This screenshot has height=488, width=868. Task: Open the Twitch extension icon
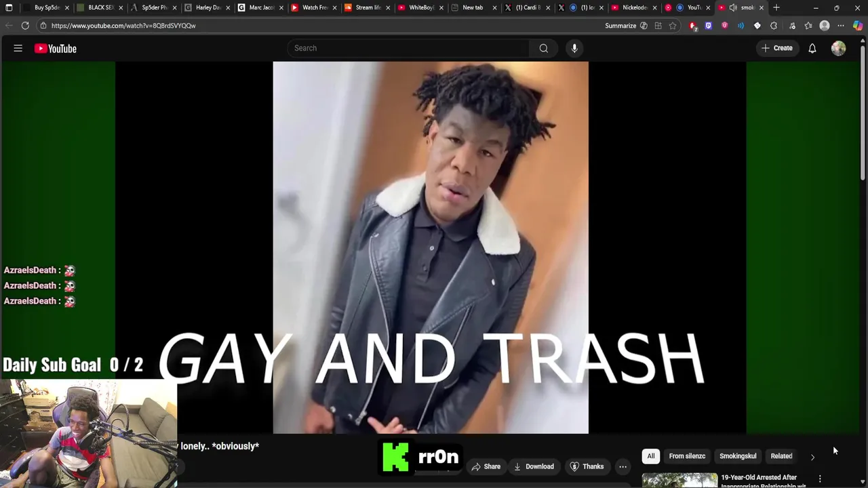point(709,26)
